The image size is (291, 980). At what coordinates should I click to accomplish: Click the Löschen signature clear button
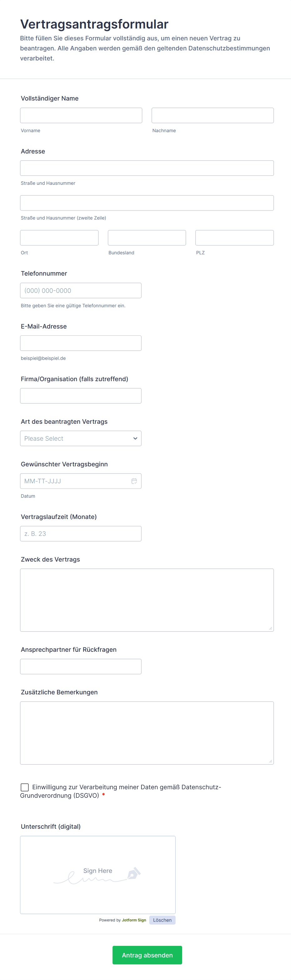click(x=162, y=920)
